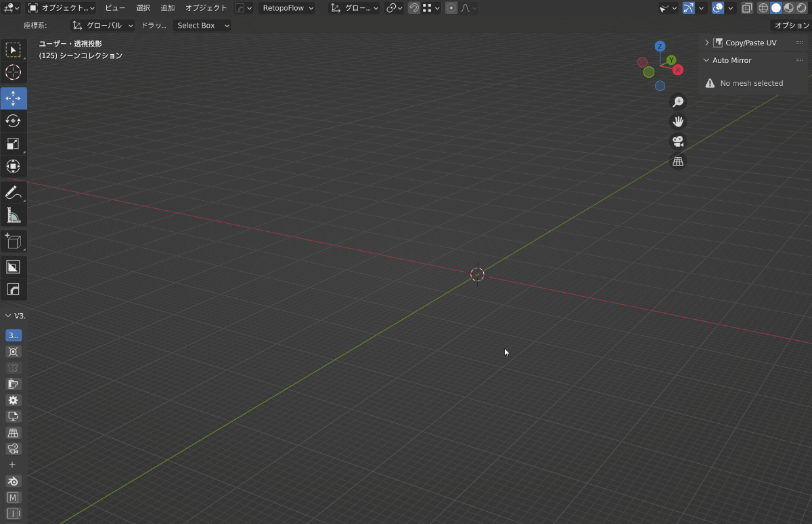Toggle snapping magnet in header
This screenshot has width=812, height=524.
coord(414,8)
